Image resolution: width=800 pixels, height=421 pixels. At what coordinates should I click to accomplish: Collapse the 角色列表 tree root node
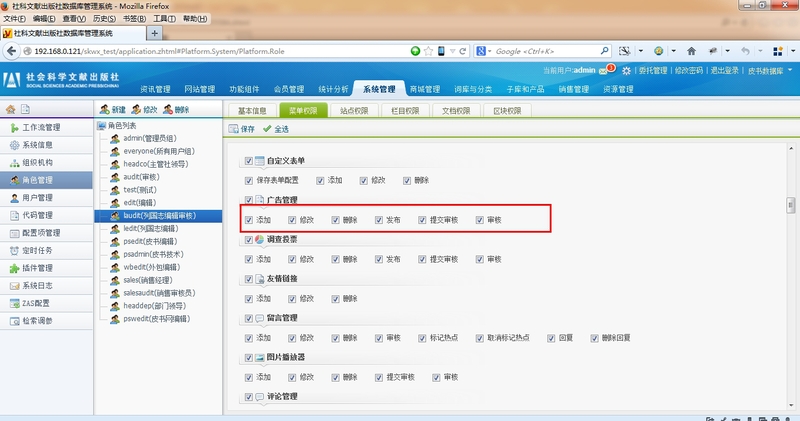click(x=100, y=126)
